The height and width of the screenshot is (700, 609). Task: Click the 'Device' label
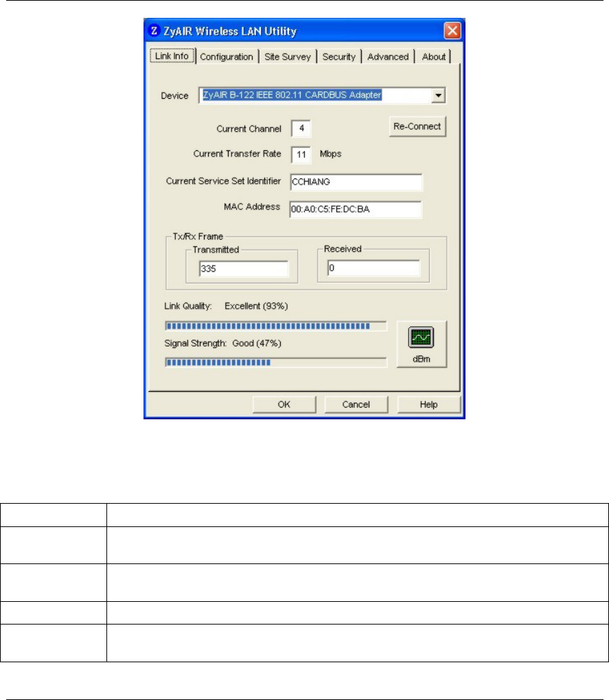174,96
